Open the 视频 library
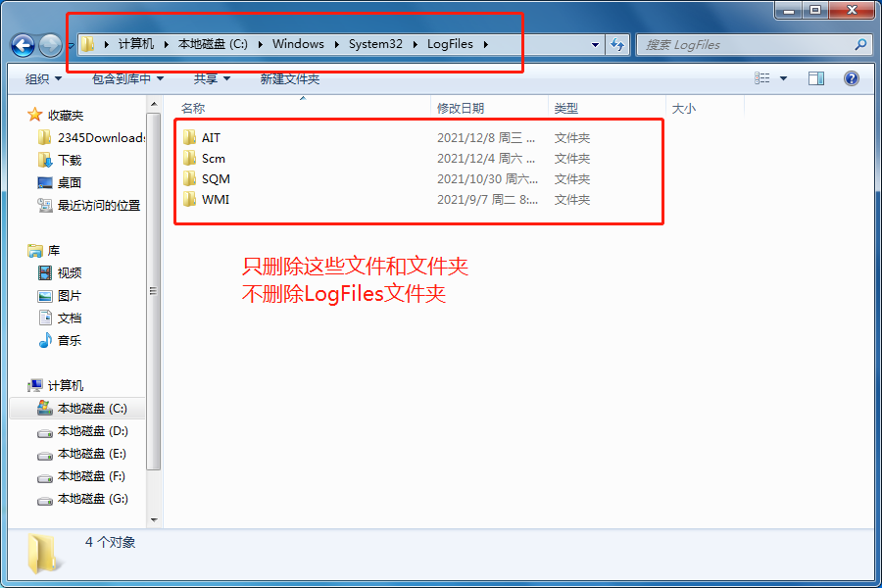The image size is (882, 588). click(60, 272)
